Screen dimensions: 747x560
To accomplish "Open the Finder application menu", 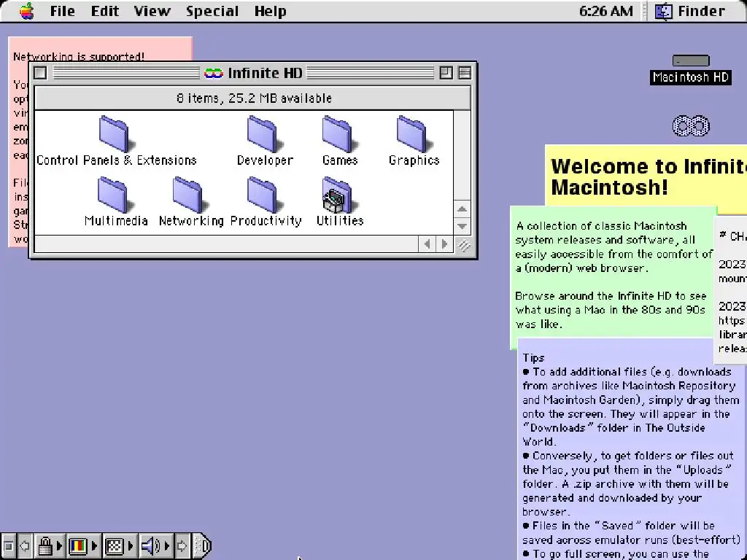I will 690,11.
